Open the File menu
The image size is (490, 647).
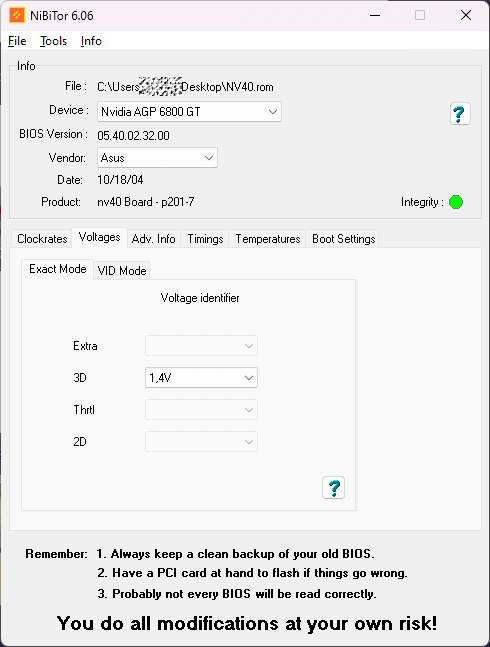17,41
